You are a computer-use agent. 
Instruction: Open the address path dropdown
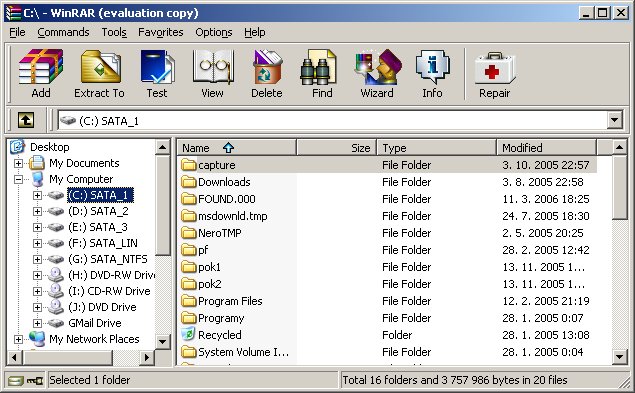pyautogui.click(x=615, y=120)
